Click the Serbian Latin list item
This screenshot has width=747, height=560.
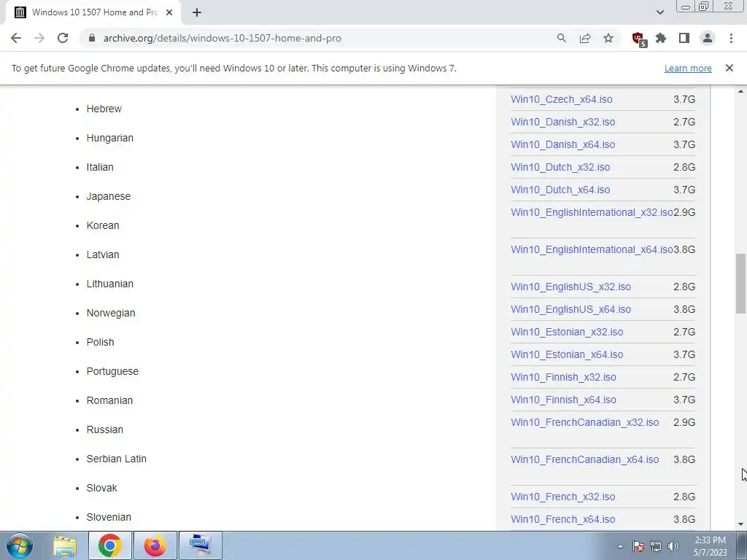point(116,459)
